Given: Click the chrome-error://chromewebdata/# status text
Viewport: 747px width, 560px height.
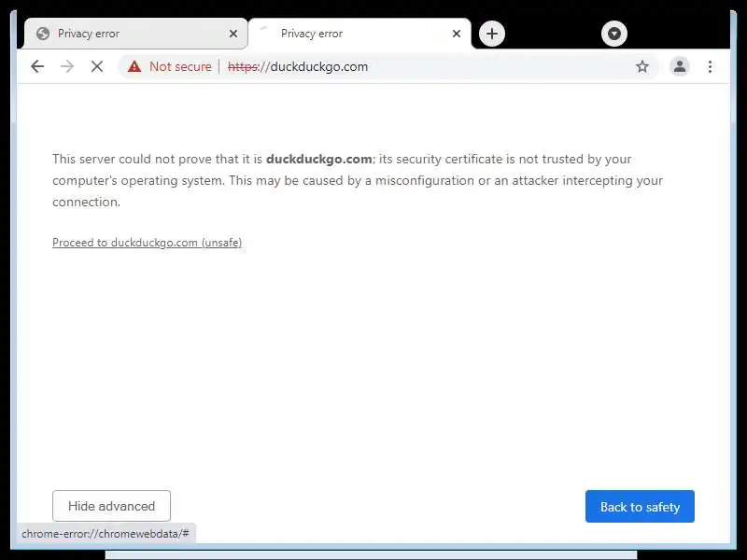Looking at the screenshot, I should click(106, 534).
